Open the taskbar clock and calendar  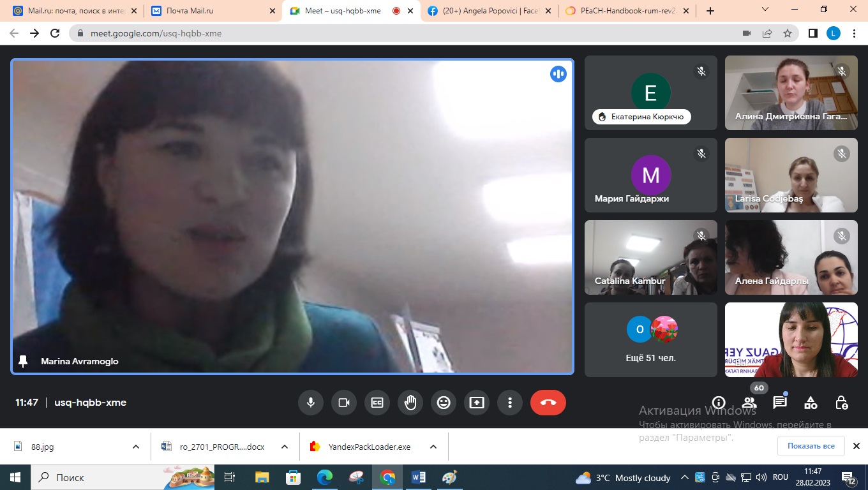click(x=813, y=477)
